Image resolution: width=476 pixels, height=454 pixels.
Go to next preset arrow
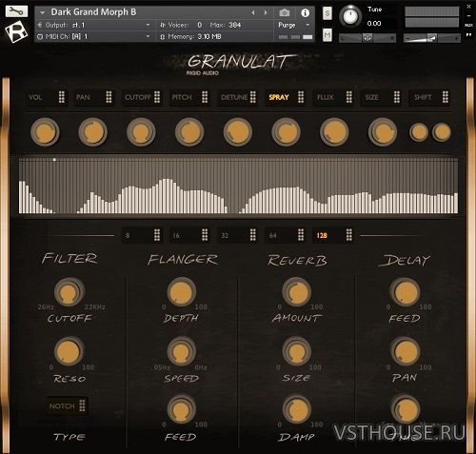266,12
